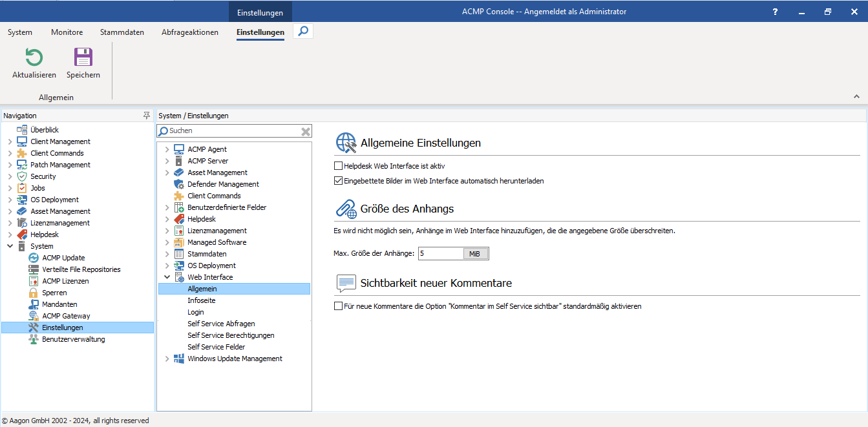Disable automatic download of embedded images

tap(337, 180)
